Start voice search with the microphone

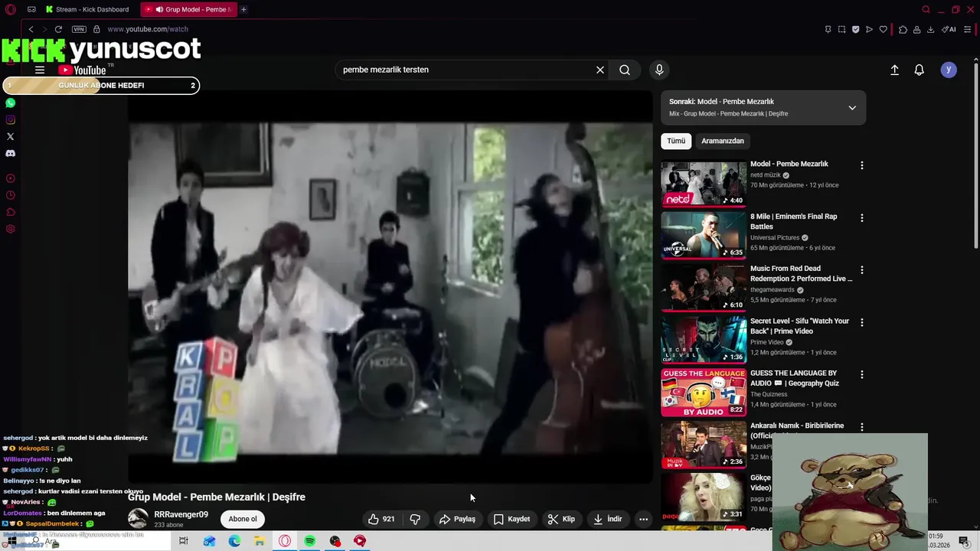[x=659, y=70]
